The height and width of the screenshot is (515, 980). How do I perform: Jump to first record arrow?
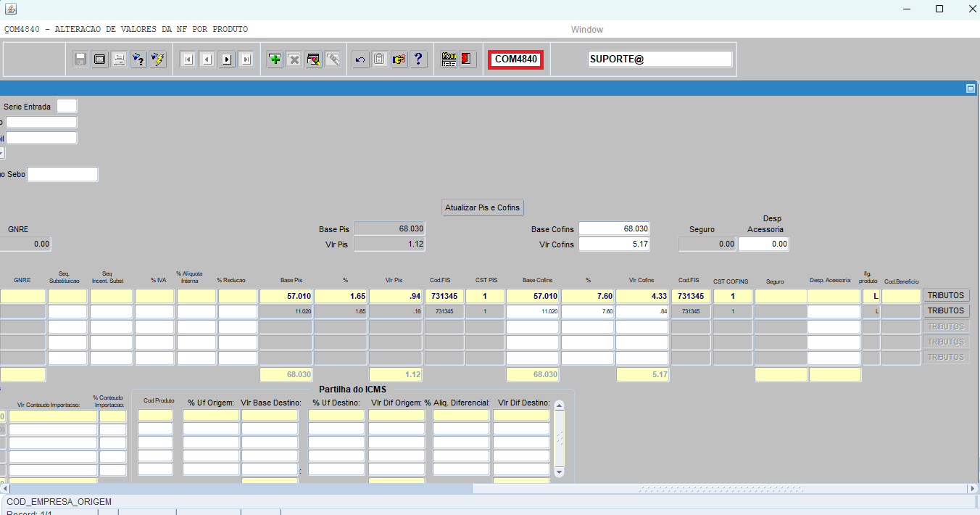tap(188, 59)
